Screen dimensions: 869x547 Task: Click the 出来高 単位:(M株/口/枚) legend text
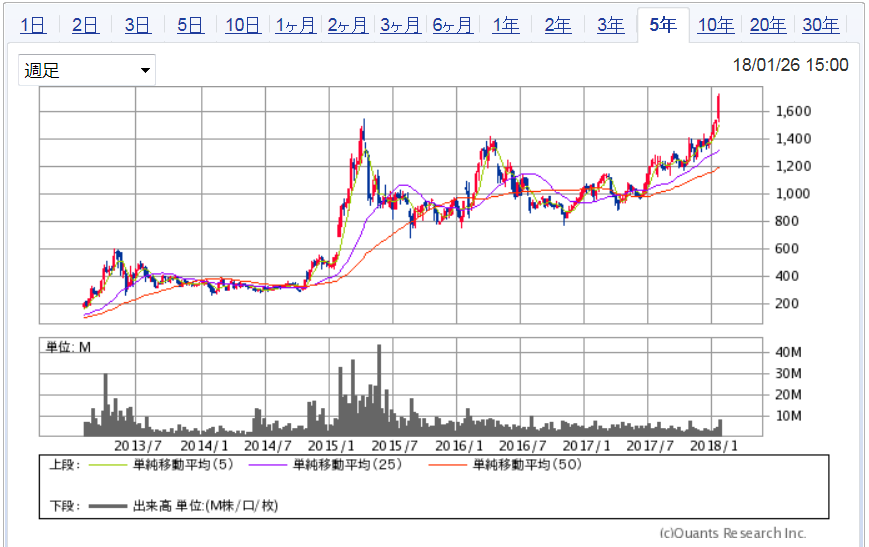point(205,505)
